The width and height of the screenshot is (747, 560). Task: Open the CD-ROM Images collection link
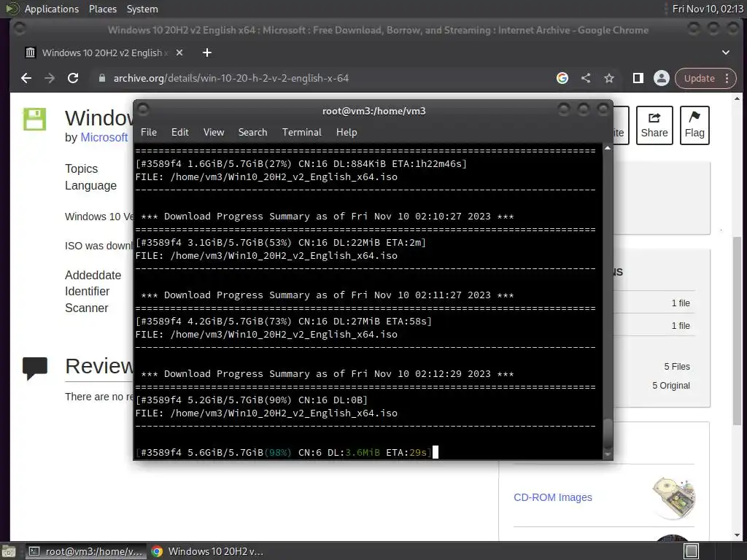(553, 497)
